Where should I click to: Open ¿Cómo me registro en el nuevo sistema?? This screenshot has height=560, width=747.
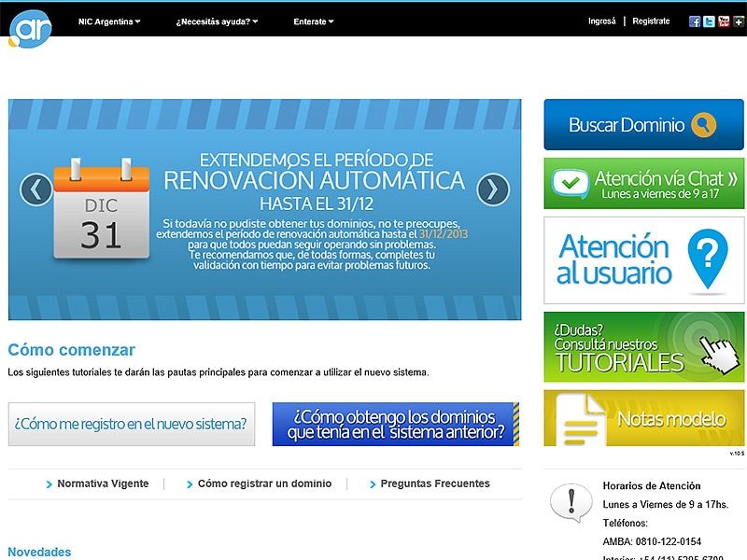pyautogui.click(x=132, y=425)
